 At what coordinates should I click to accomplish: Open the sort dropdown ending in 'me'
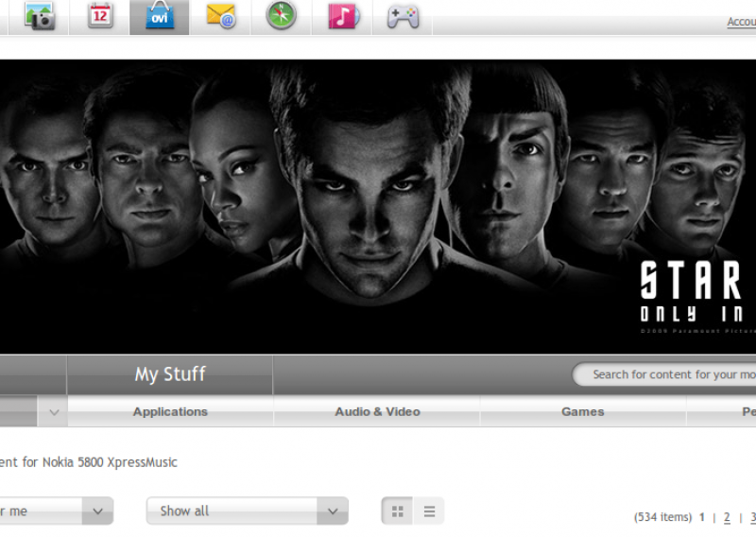coord(57,511)
